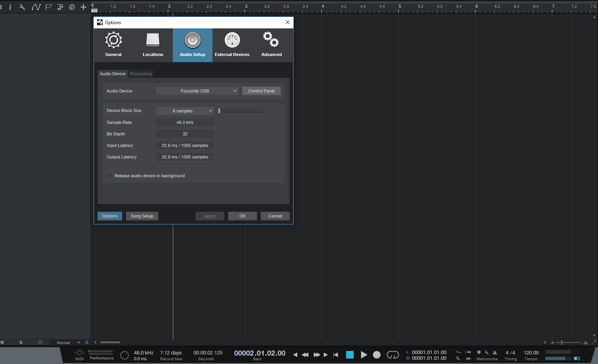Click the metronome setup wrench icon

pyautogui.click(x=487, y=352)
